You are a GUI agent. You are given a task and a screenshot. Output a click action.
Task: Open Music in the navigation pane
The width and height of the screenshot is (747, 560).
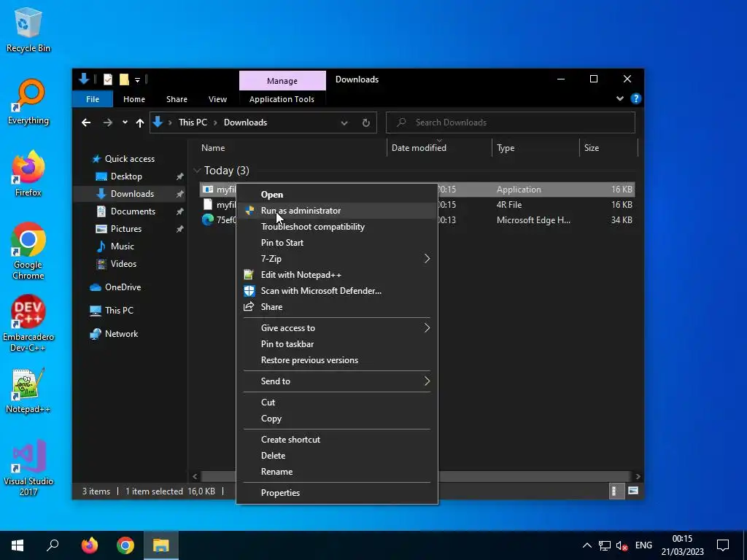(x=122, y=246)
